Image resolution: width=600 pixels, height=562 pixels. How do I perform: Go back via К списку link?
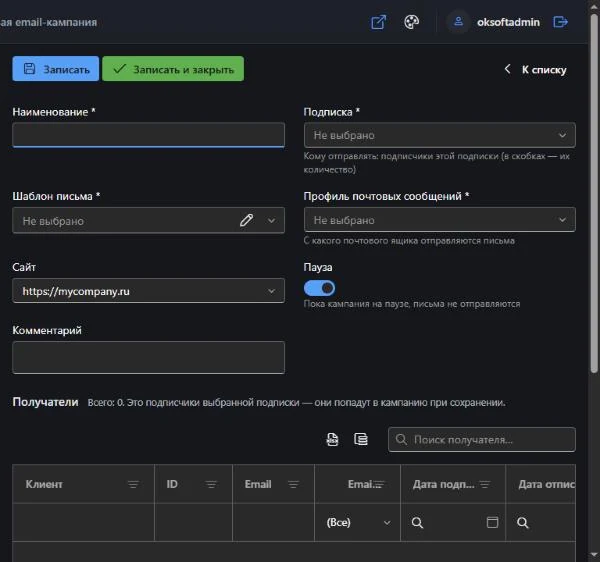[x=535, y=70]
